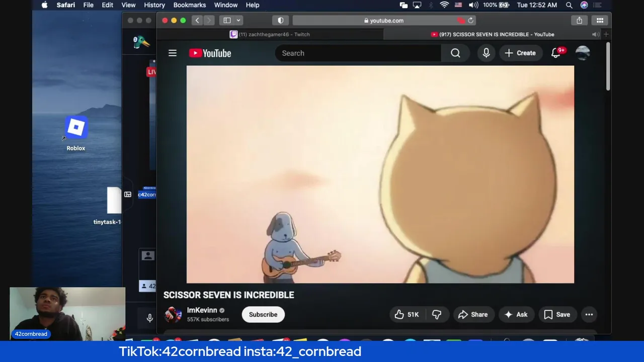Screen dimensions: 644x362
Task: Open the Safari application menu
Action: 65,5
